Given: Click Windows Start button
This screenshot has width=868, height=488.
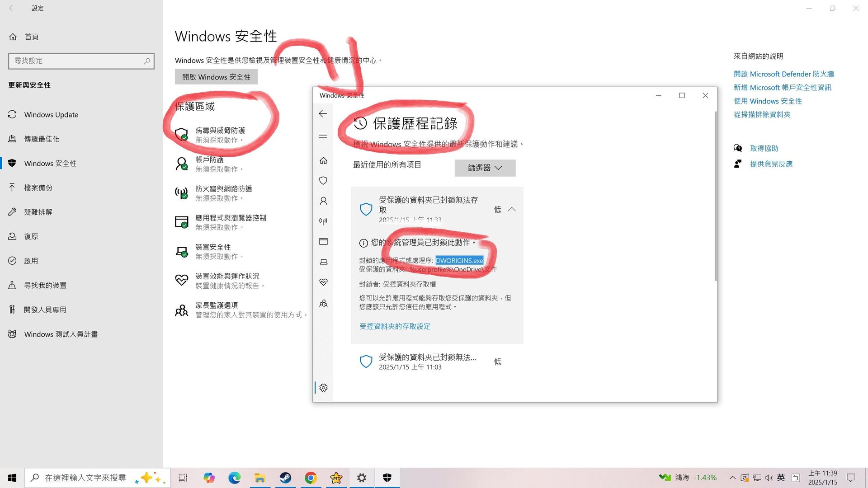Looking at the screenshot, I should [12, 478].
